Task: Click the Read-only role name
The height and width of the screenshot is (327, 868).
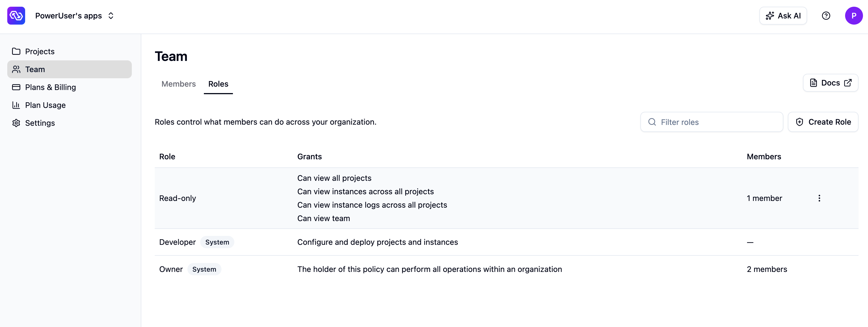Action: (x=178, y=198)
